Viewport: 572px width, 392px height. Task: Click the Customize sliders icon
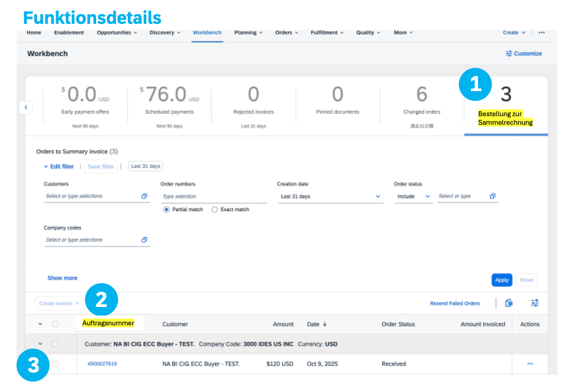click(508, 54)
